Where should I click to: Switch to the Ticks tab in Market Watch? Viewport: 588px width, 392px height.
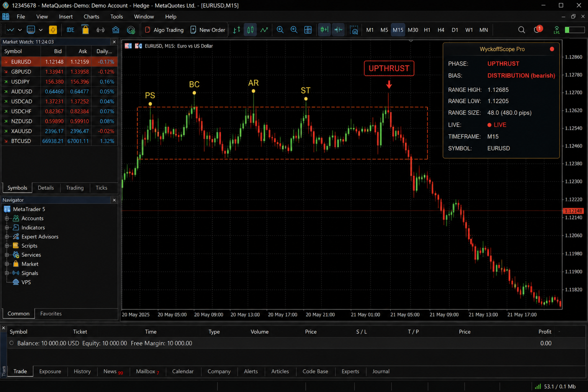click(102, 188)
